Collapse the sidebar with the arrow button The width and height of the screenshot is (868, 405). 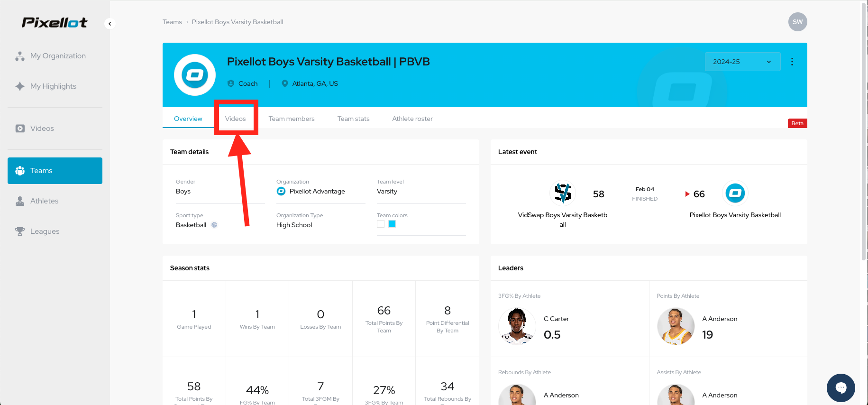point(110,23)
